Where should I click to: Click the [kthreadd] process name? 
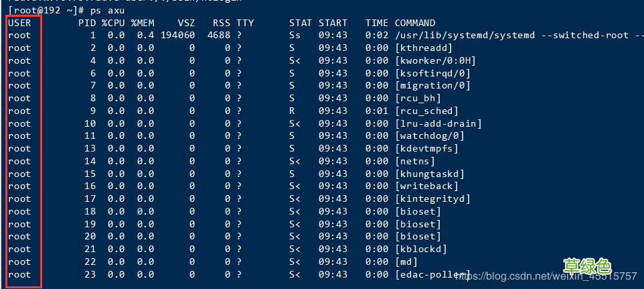(x=423, y=48)
